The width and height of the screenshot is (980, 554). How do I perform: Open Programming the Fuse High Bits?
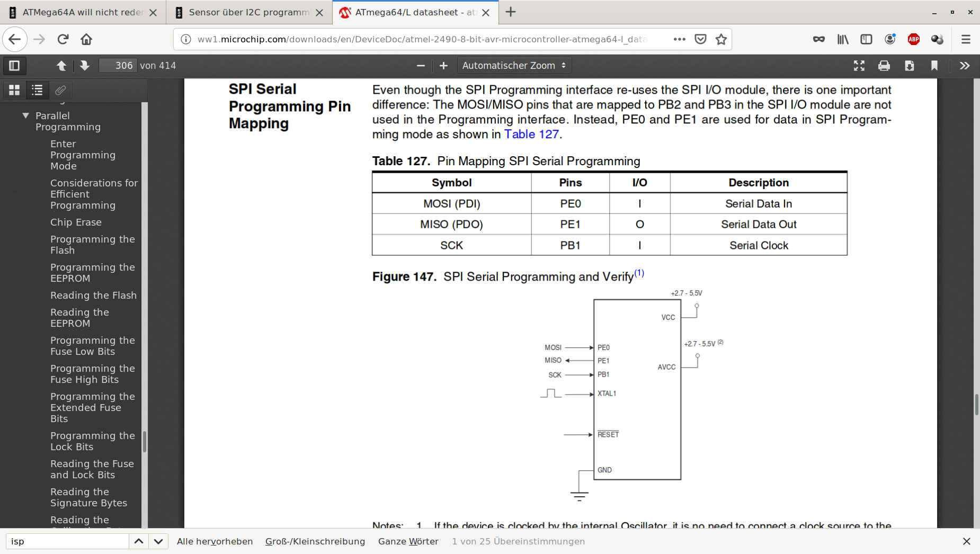point(93,374)
